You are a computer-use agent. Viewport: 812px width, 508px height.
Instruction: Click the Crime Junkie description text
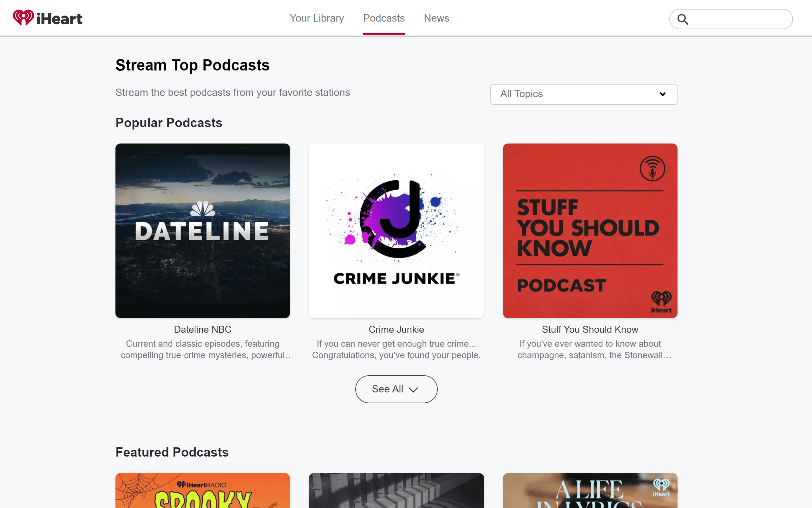(396, 350)
